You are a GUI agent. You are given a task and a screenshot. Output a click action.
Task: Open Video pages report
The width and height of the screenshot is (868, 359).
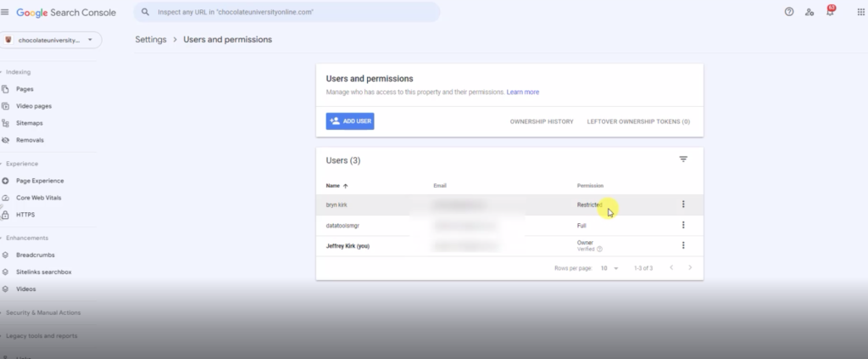coord(34,106)
